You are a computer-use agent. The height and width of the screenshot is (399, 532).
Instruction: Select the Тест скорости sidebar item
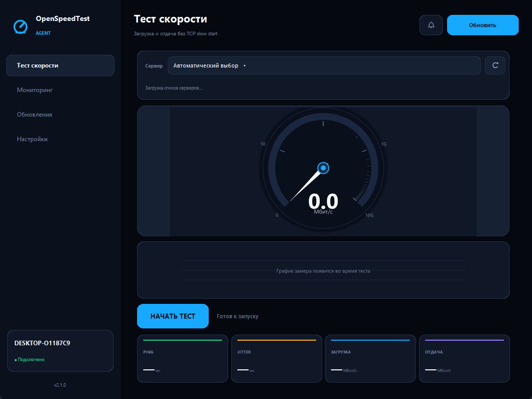pyautogui.click(x=60, y=65)
